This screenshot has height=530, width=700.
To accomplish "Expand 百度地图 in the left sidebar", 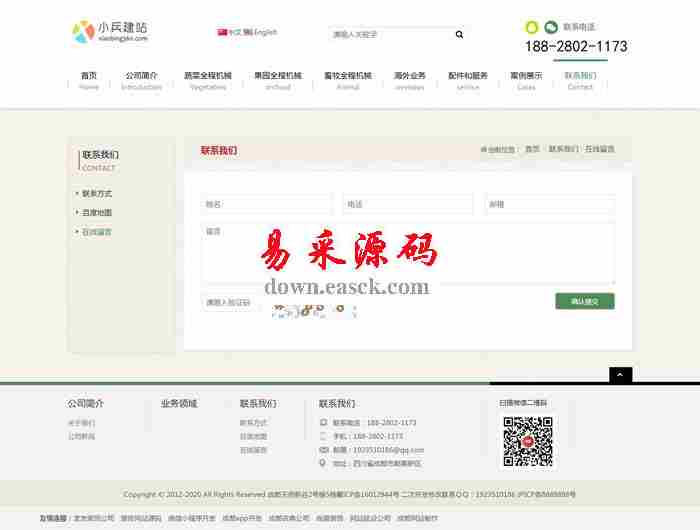I will [97, 212].
